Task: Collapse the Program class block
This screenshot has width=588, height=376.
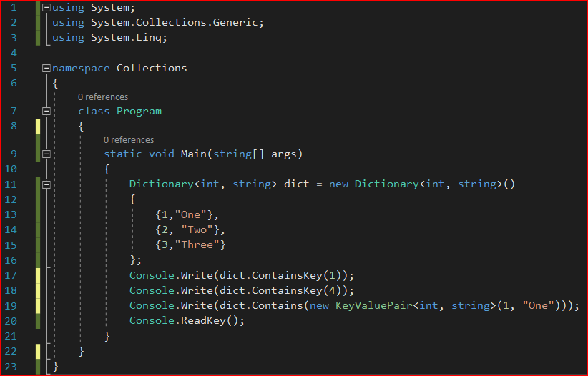Action: pyautogui.click(x=46, y=112)
